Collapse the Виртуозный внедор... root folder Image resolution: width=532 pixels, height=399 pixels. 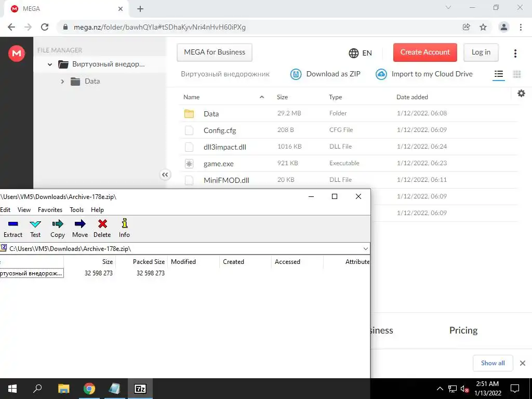[x=50, y=64]
